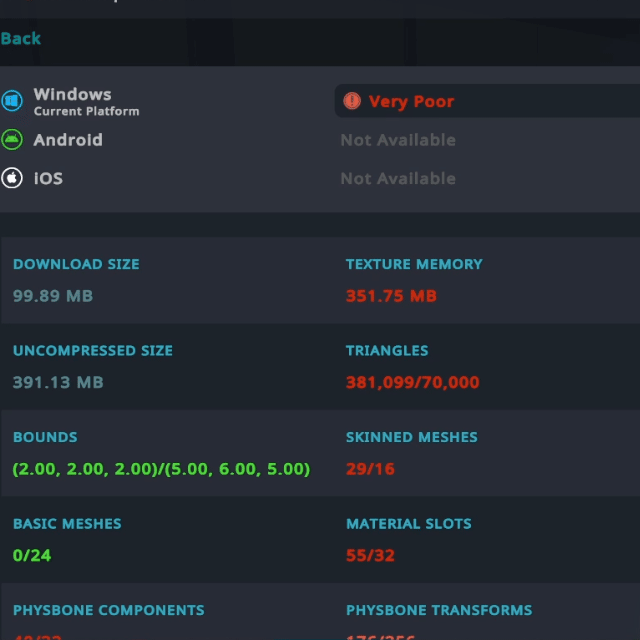Screen dimensions: 640x640
Task: Select the Basic Meshes 0/24 value
Action: coord(32,555)
